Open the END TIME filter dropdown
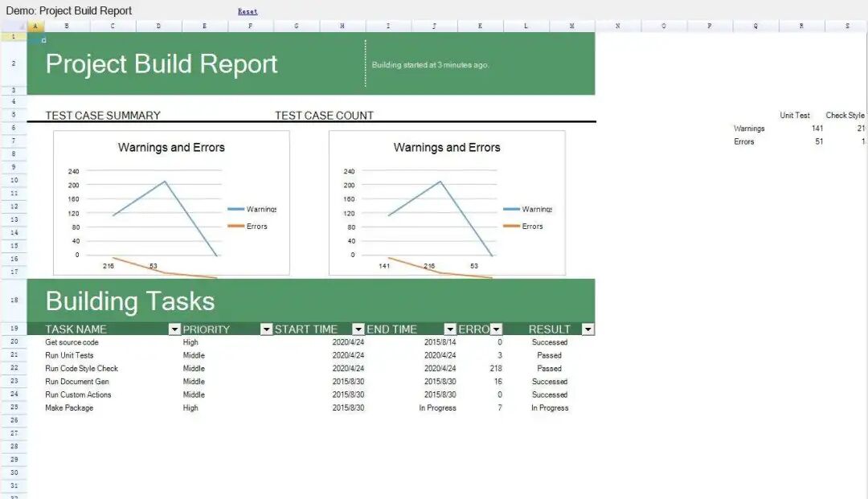 pos(450,329)
